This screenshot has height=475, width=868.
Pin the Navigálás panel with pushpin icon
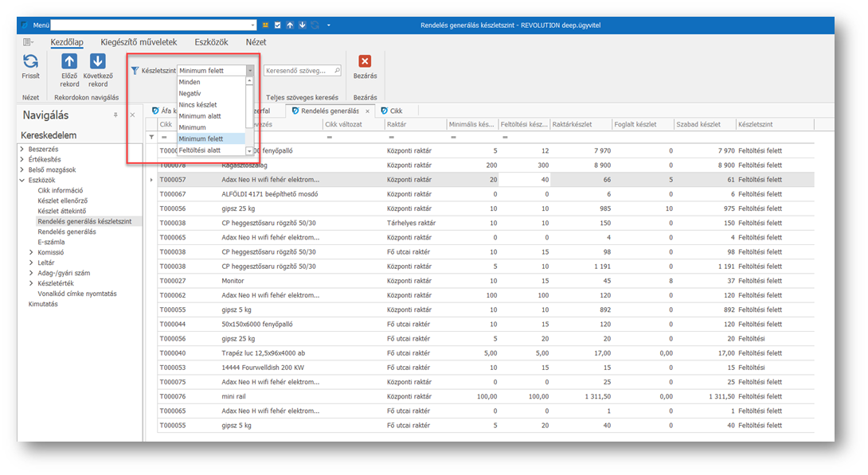click(115, 115)
